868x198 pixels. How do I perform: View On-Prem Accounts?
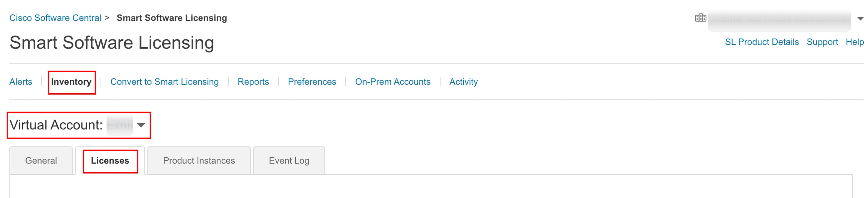pyautogui.click(x=392, y=82)
